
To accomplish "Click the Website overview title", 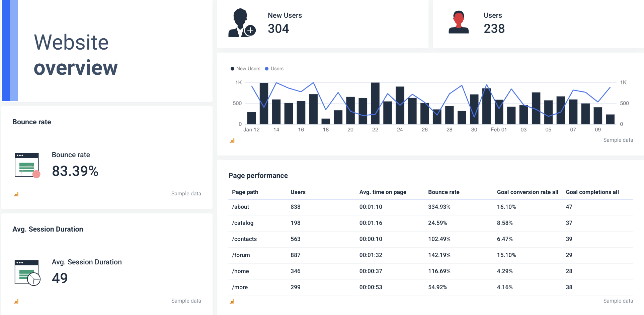I will point(76,55).
